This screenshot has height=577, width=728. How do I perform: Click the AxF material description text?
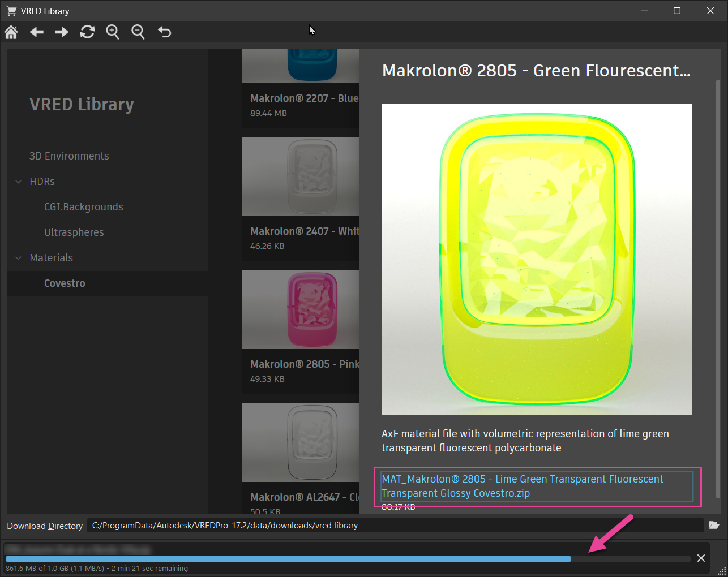tap(525, 441)
